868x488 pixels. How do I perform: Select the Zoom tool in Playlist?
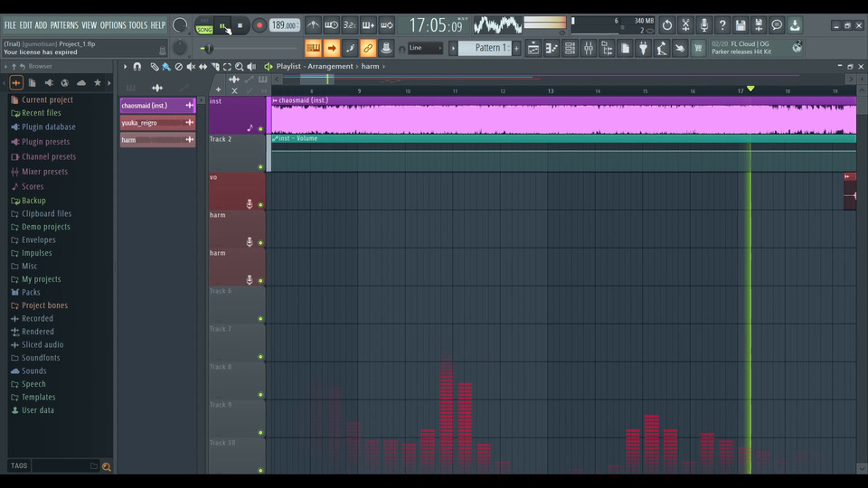239,66
